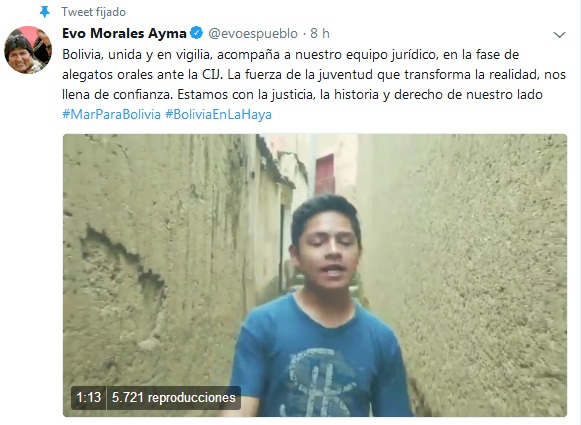Click the 1:13 video duration badge

[x=89, y=398]
